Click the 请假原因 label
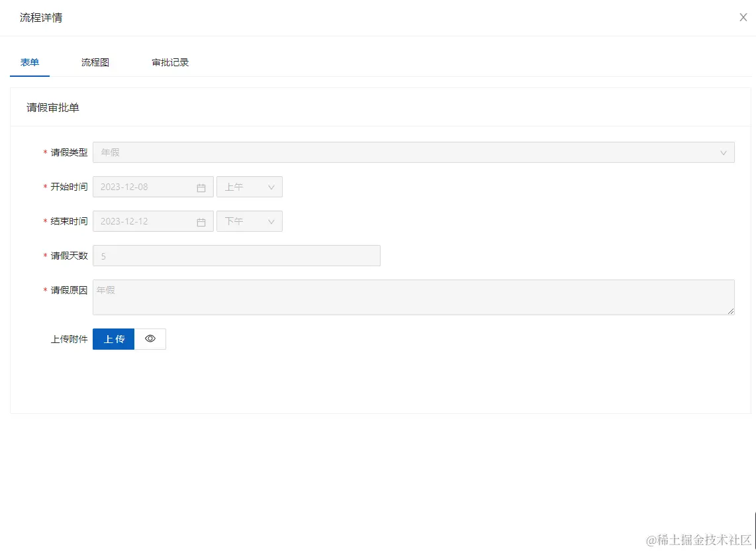756x551 pixels. coord(69,290)
